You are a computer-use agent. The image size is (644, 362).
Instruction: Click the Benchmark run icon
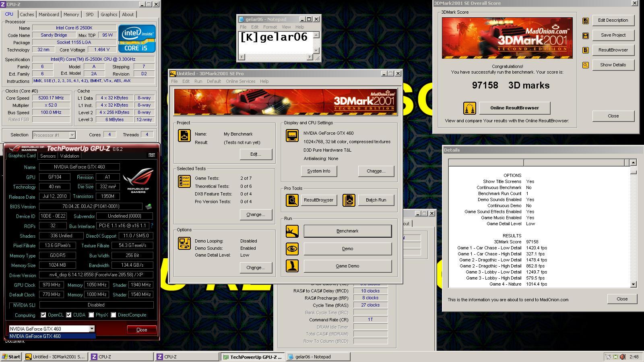(x=292, y=231)
